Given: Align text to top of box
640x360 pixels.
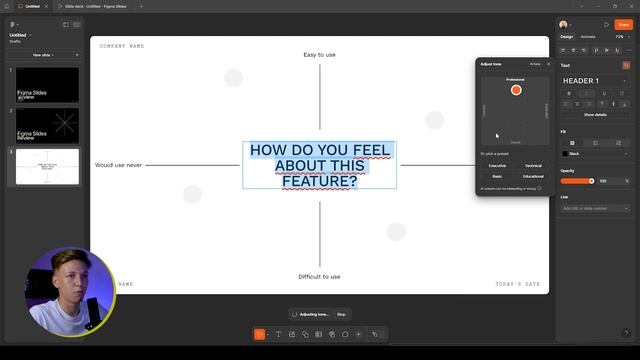Looking at the screenshot, I should coord(602,104).
